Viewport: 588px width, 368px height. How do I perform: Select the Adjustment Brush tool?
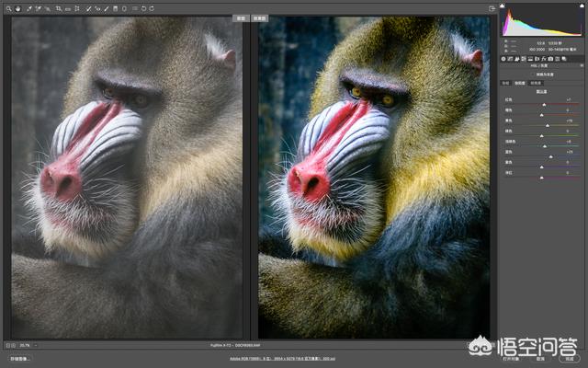tap(107, 8)
